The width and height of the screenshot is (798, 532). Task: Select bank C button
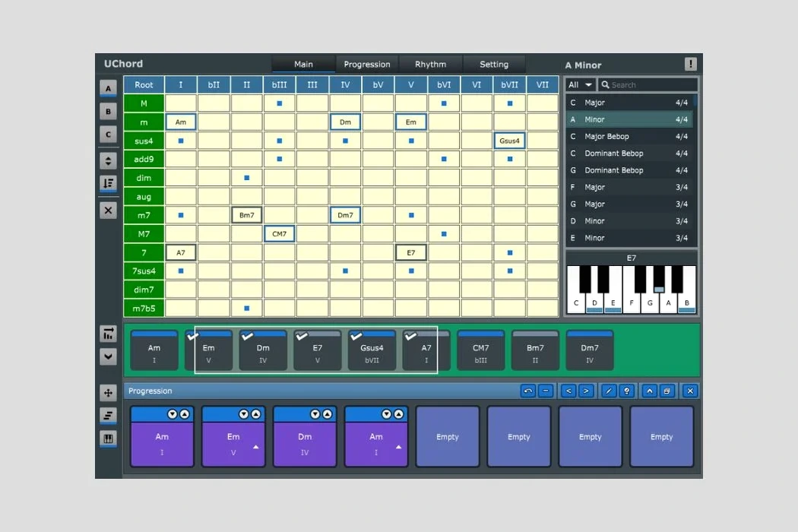108,135
